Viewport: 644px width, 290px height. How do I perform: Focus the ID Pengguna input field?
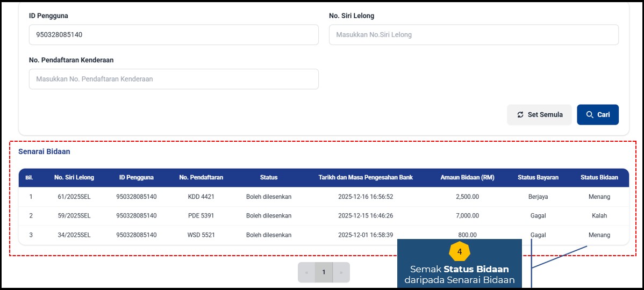174,35
